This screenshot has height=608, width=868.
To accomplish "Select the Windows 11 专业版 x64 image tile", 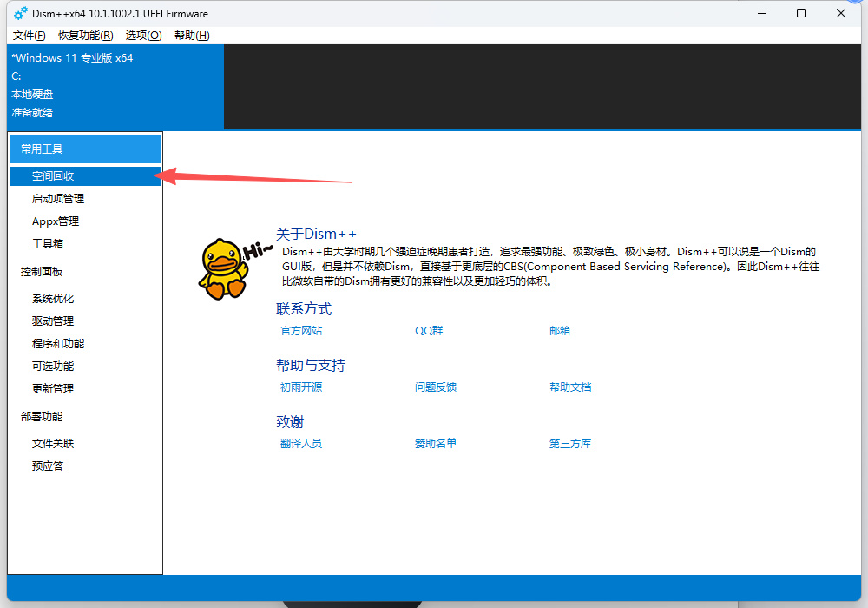I will [x=115, y=86].
